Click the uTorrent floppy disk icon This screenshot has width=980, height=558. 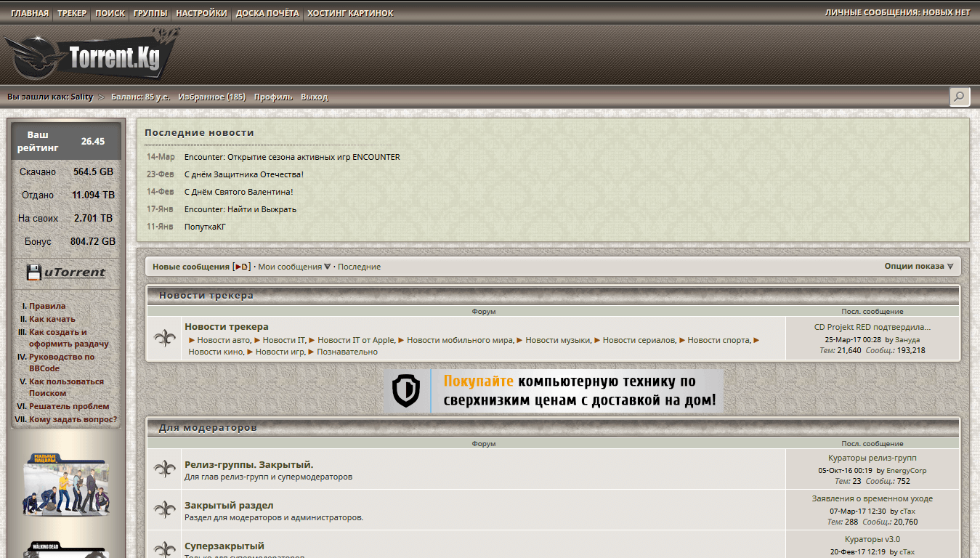pyautogui.click(x=33, y=272)
